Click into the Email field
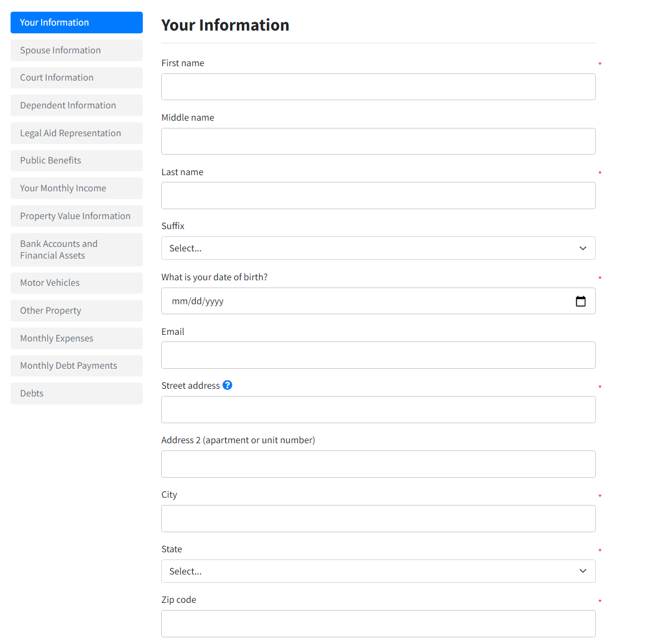This screenshot has height=644, width=653. click(x=378, y=355)
